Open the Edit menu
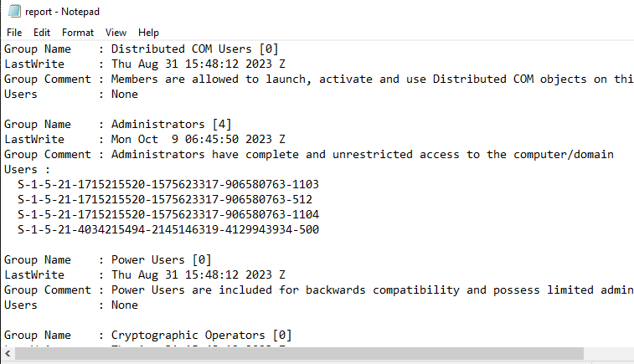This screenshot has height=364, width=634. [x=42, y=33]
